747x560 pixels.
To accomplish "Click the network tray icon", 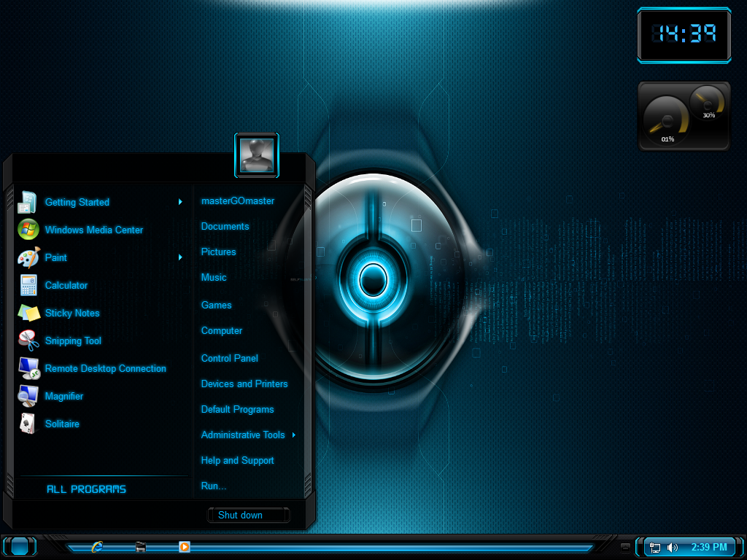I will tap(656, 548).
